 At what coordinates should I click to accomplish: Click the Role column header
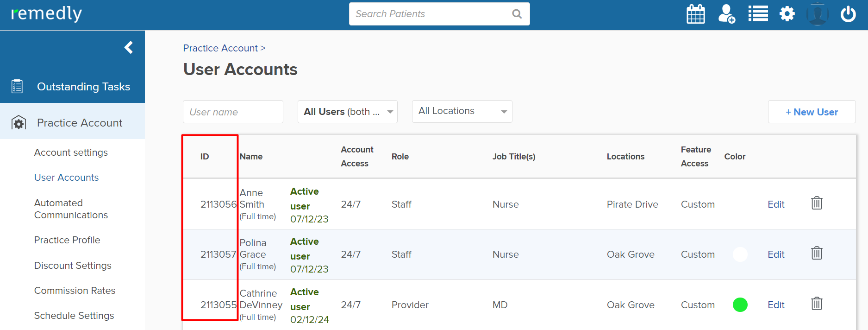(x=400, y=157)
